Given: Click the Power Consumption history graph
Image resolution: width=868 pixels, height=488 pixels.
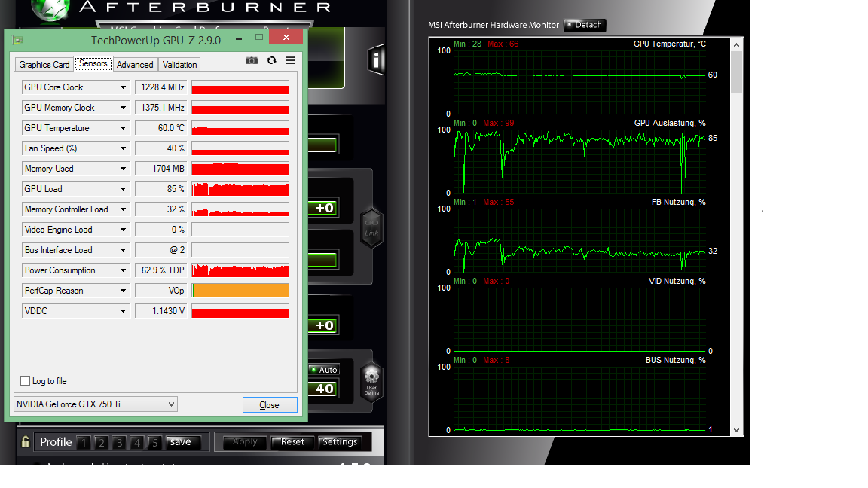Looking at the screenshot, I should (240, 270).
